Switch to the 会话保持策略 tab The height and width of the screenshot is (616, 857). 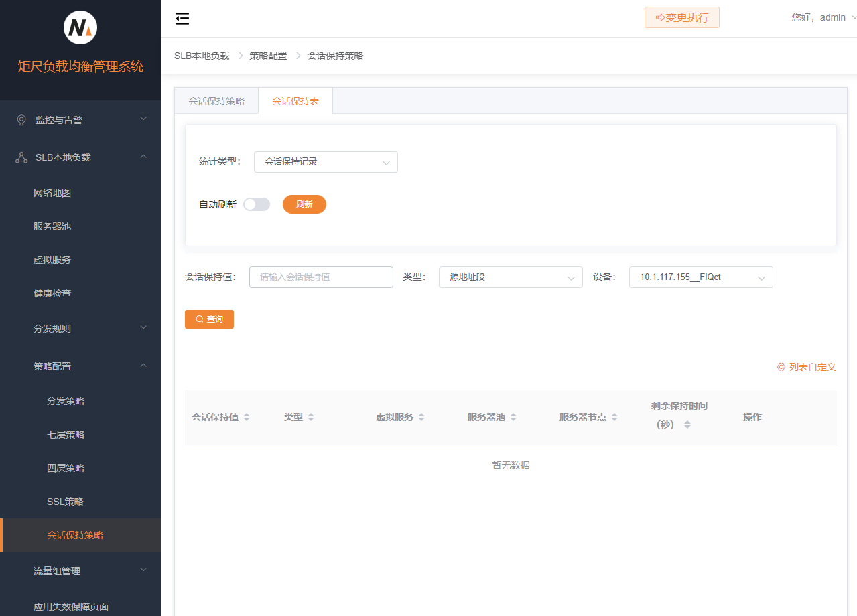216,101
